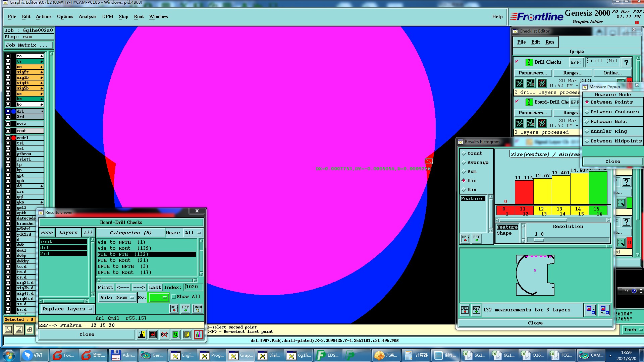644x362 pixels.
Task: Open the Inch units dropdown
Action: coord(633,330)
